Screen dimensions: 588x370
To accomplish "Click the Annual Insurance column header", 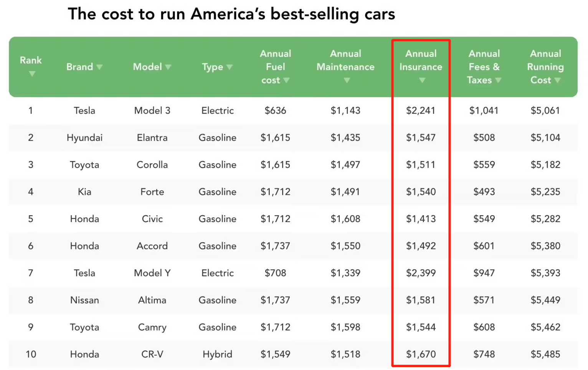I will (421, 60).
